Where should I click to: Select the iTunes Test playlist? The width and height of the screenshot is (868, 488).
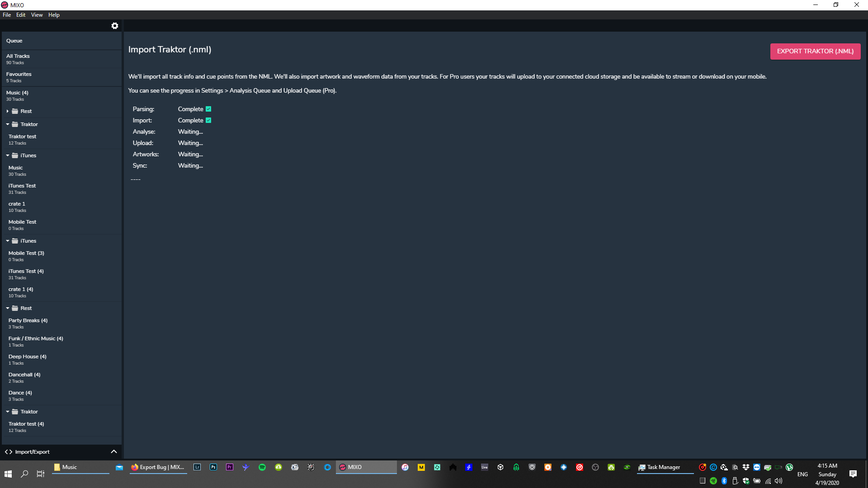[61, 189]
